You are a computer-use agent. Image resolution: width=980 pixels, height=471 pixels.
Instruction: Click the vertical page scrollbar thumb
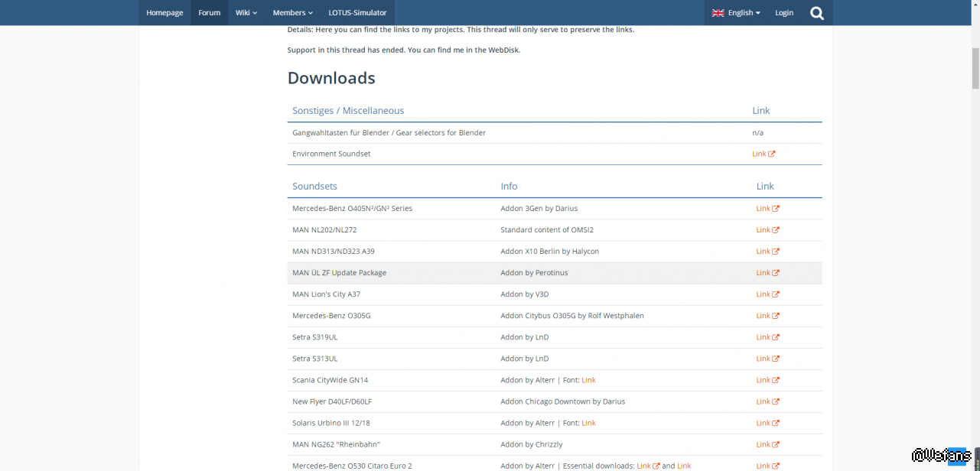click(975, 67)
